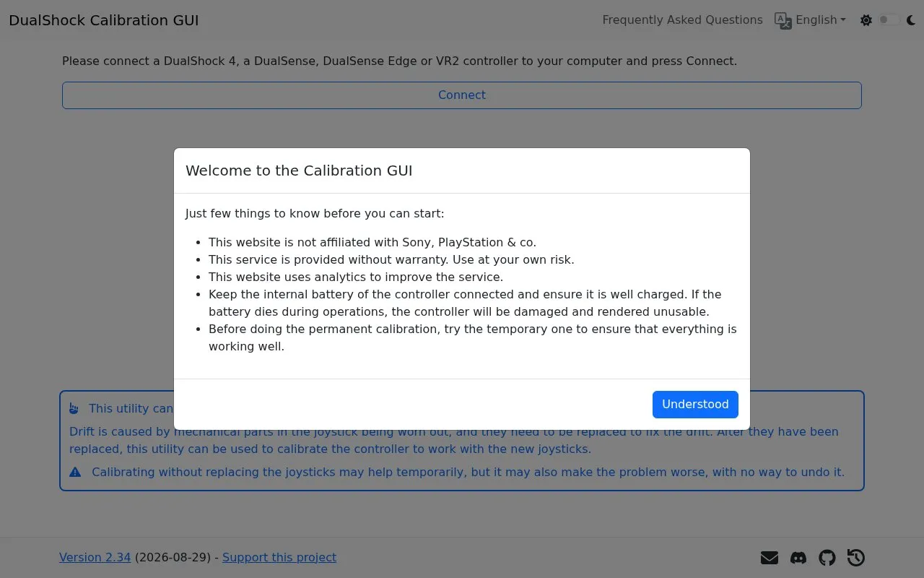Click the warning triangle icon
The height and width of the screenshot is (578, 924).
[x=75, y=473]
